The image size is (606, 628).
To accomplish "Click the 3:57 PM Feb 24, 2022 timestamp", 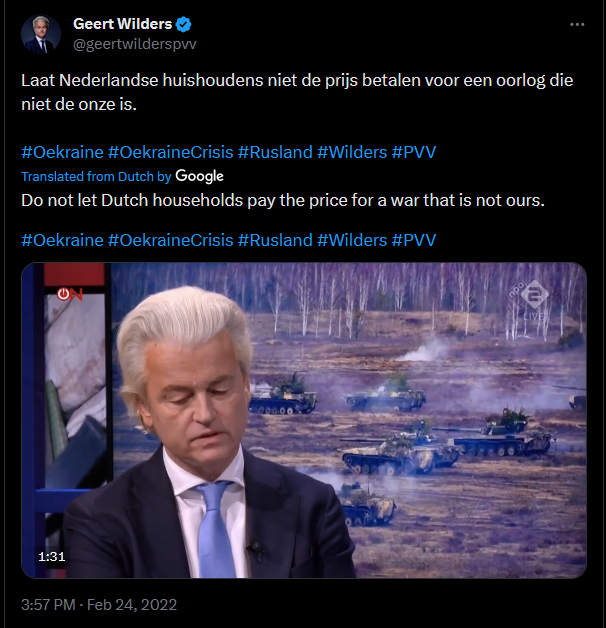I will [99, 605].
